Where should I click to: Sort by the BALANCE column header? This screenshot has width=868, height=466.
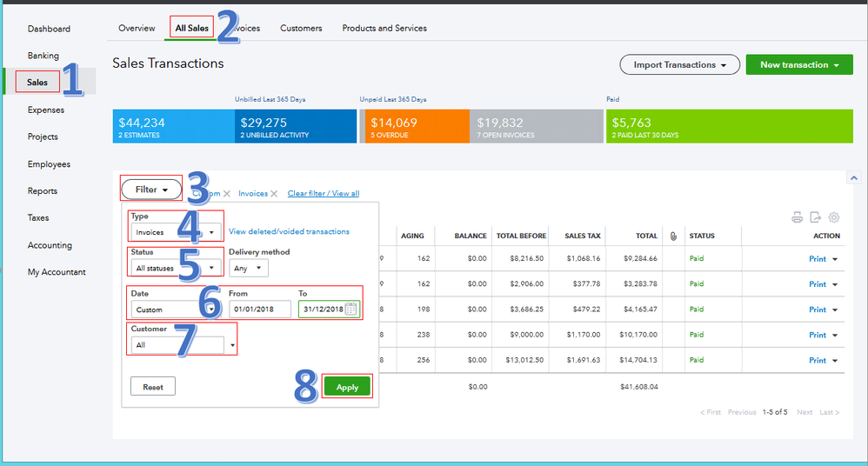coord(471,236)
